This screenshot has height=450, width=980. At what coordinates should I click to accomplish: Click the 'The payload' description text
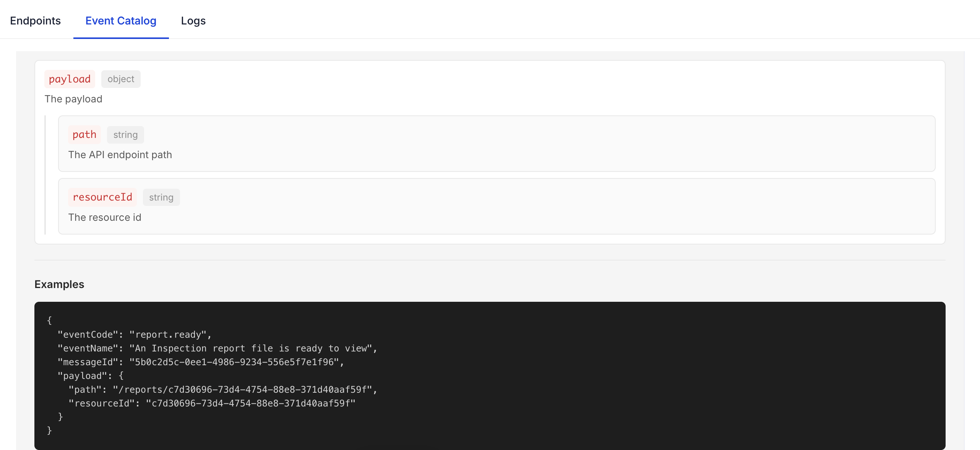[73, 99]
